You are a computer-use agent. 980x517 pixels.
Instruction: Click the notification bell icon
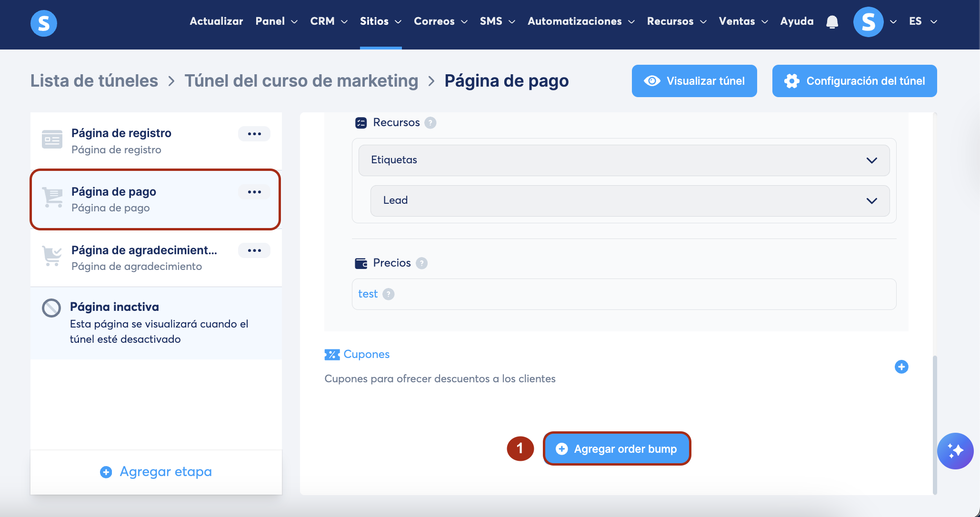pyautogui.click(x=832, y=22)
